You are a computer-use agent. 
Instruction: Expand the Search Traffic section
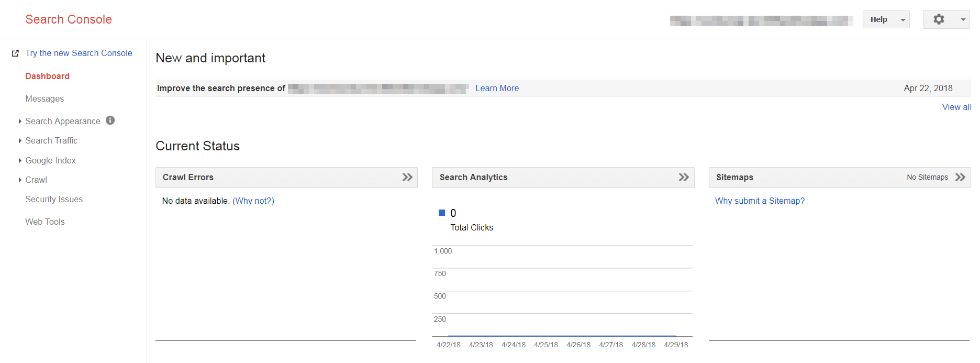coord(51,140)
